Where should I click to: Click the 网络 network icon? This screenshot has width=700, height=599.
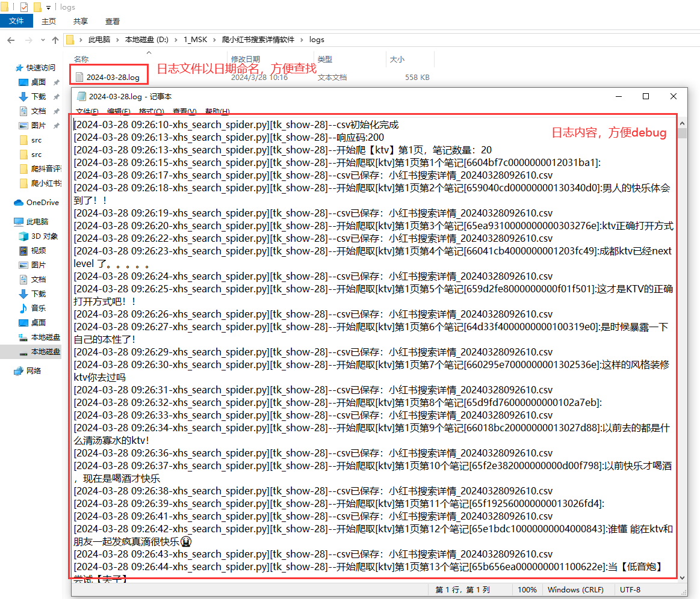click(18, 370)
